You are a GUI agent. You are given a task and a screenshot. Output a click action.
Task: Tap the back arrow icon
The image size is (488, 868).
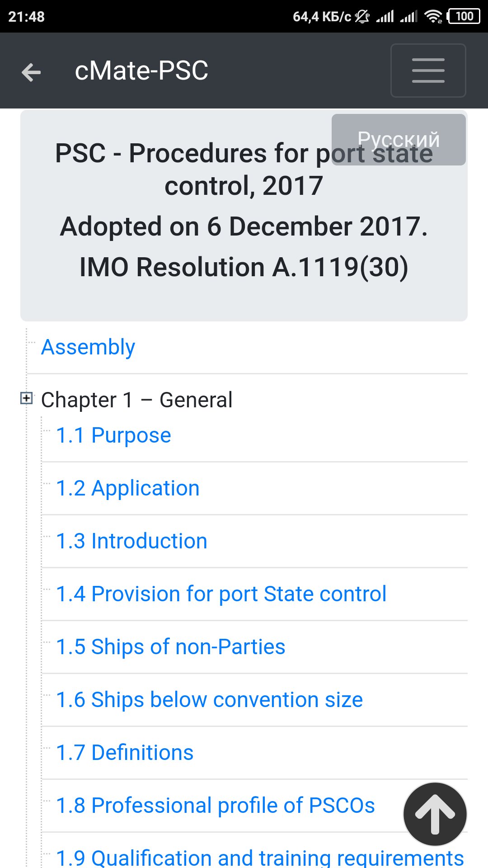click(31, 72)
